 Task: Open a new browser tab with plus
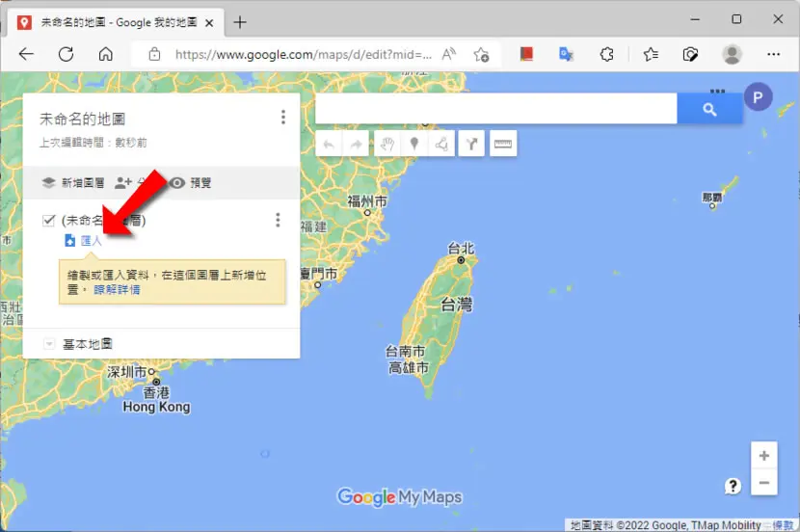240,22
